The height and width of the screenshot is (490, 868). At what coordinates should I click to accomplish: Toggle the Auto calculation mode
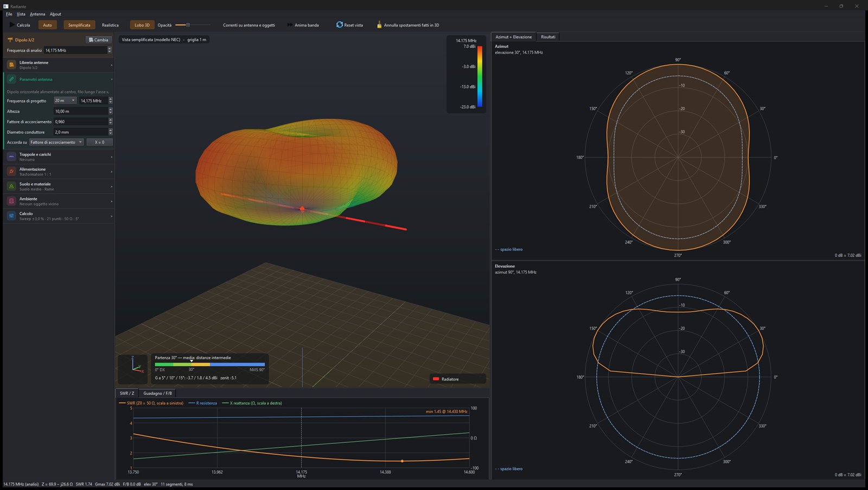pos(48,25)
